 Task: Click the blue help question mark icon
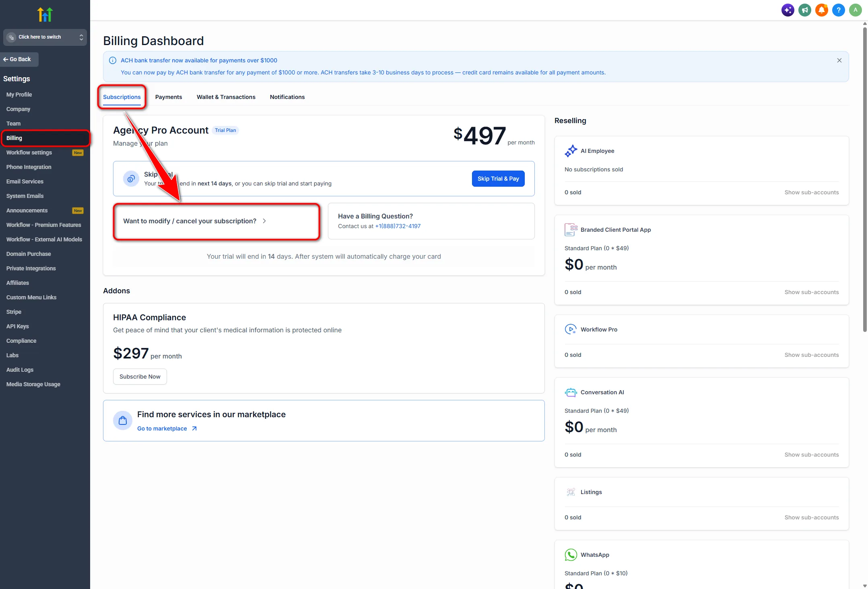point(838,10)
